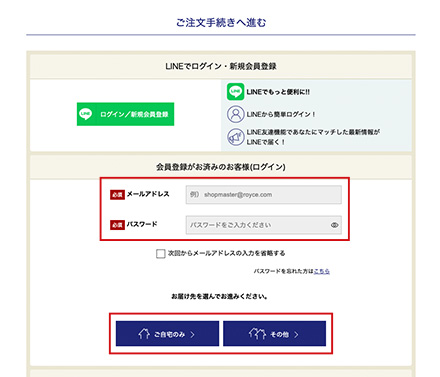Click the person profile icon
Viewport: 440px width, 377px height.
[236, 114]
